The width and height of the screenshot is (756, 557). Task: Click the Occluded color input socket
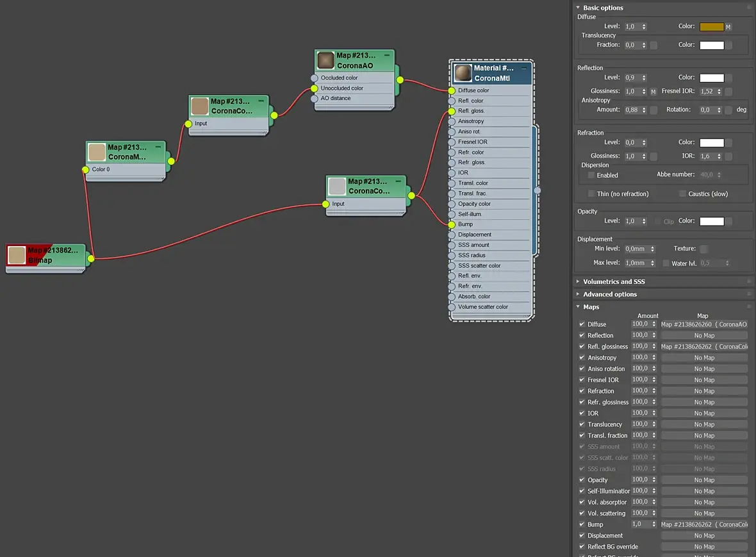click(x=315, y=78)
